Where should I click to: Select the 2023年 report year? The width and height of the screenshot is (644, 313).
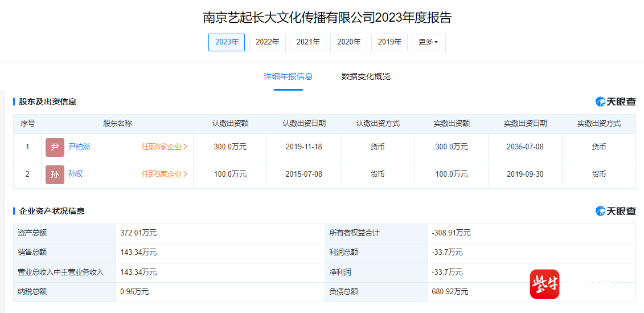[x=227, y=42]
